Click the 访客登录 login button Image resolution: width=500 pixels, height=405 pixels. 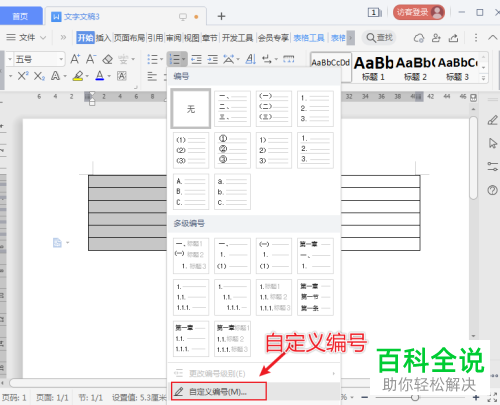click(x=419, y=13)
